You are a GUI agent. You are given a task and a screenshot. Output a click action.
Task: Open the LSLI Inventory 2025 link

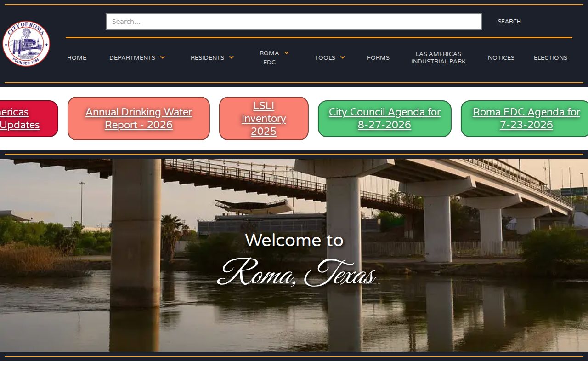(x=264, y=119)
